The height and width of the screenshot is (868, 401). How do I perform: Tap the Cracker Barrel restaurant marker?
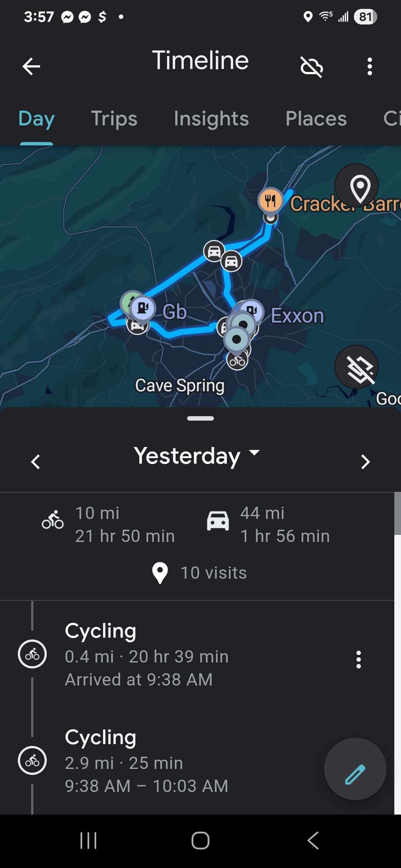click(271, 201)
